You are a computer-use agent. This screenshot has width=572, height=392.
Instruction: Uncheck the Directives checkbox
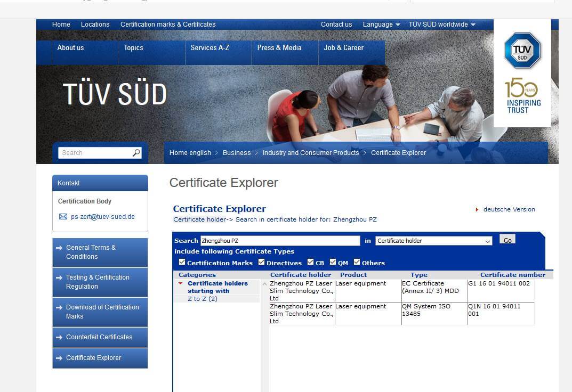[x=261, y=262]
